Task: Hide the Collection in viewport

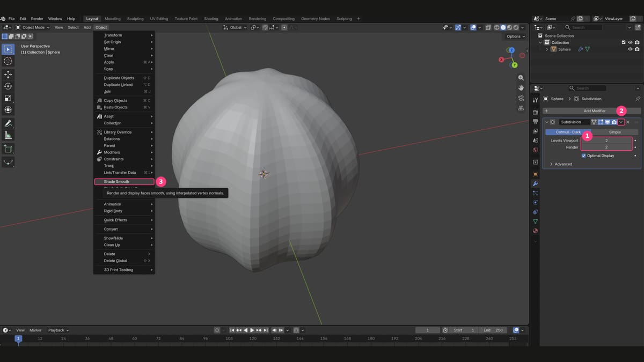Action: point(630,42)
